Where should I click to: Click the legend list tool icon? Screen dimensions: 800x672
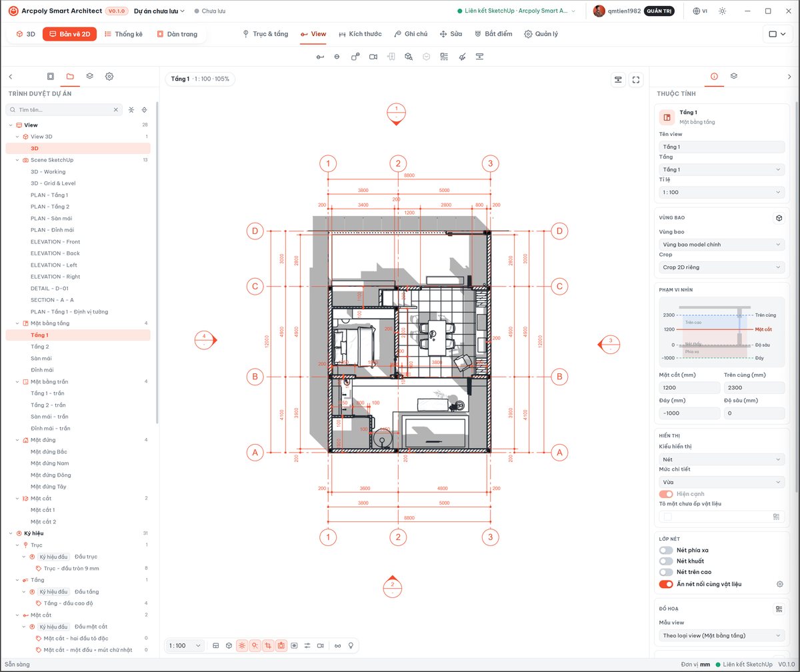[x=444, y=57]
